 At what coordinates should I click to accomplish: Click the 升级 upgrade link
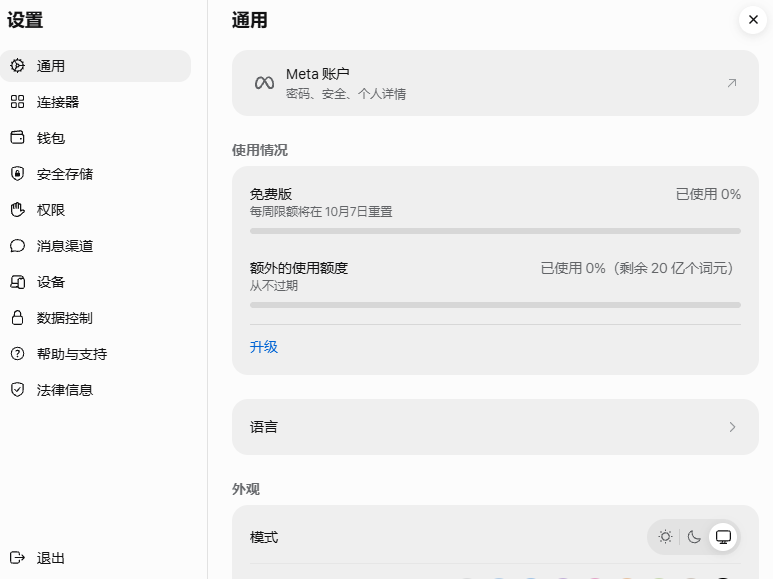click(264, 347)
